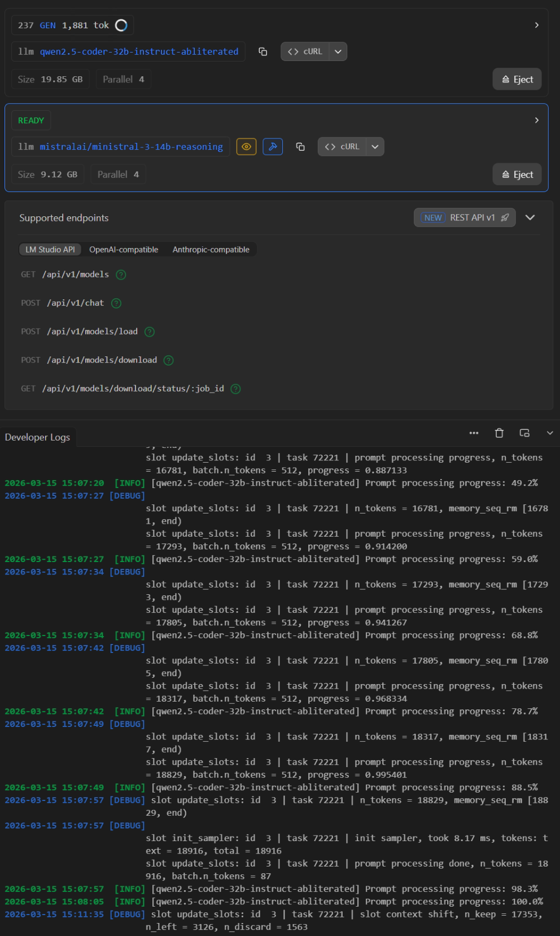Open the developer logs three-dot menu
Screen dimensions: 560x936
[474, 433]
